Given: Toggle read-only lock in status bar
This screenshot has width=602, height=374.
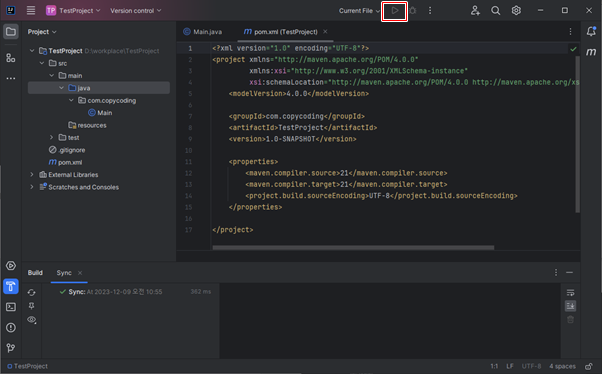Looking at the screenshot, I should pos(589,366).
